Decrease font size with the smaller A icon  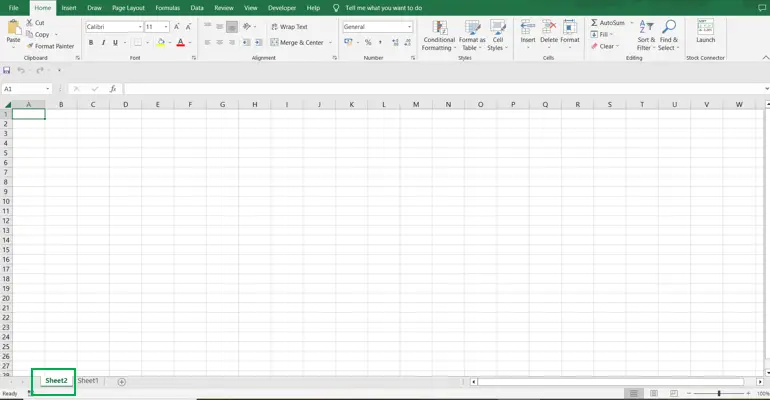(188, 27)
